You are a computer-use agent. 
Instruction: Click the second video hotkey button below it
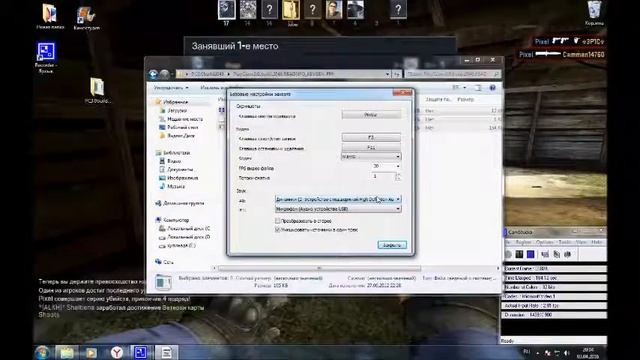(x=371, y=147)
